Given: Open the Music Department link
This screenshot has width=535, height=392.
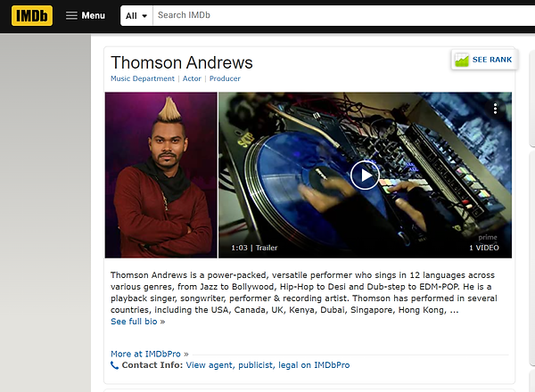Looking at the screenshot, I should tap(143, 78).
